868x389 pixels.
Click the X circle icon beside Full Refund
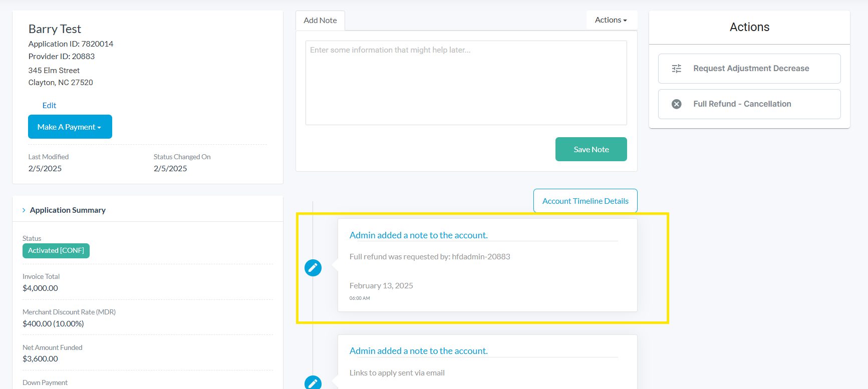tap(676, 104)
